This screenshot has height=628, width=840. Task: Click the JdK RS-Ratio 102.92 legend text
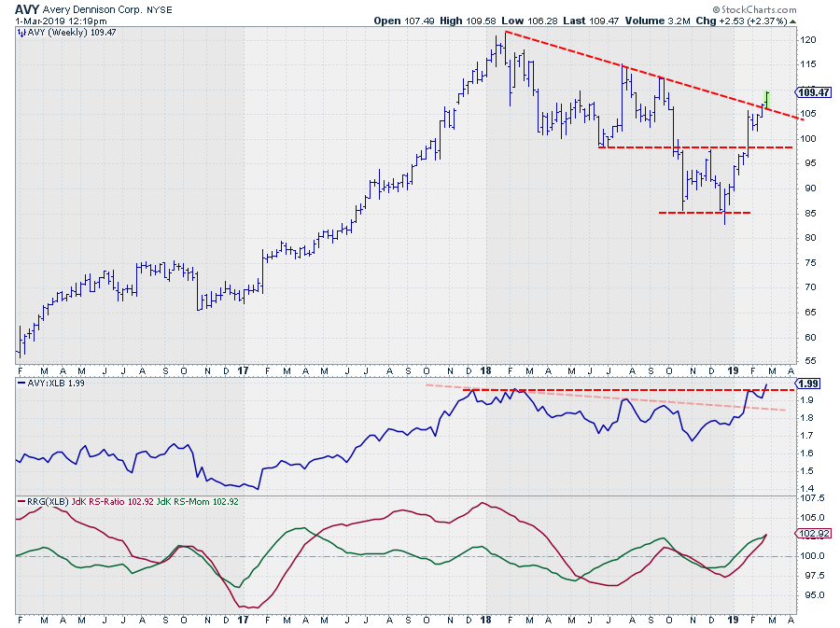tap(113, 502)
